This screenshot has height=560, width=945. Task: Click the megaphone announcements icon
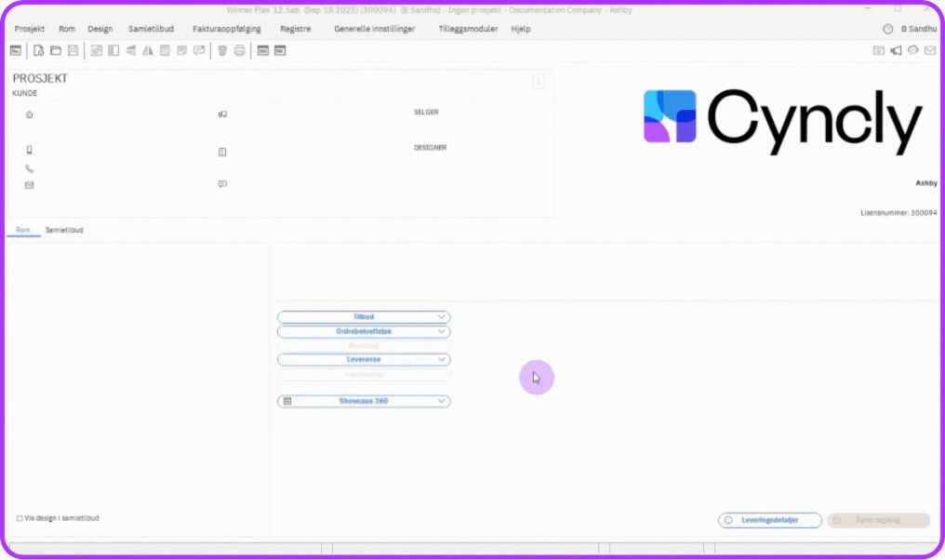pos(896,50)
